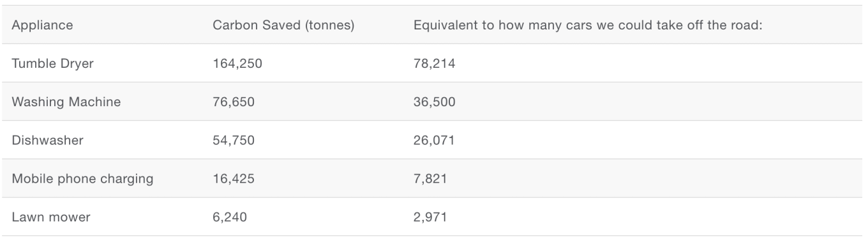Select the Lawn mower row label
The height and width of the screenshot is (250, 868).
[x=51, y=217]
